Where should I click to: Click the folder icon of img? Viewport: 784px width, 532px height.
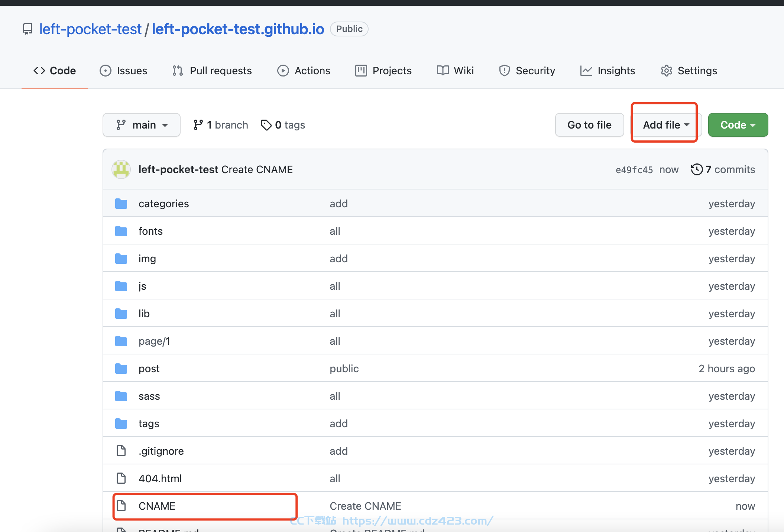click(121, 259)
